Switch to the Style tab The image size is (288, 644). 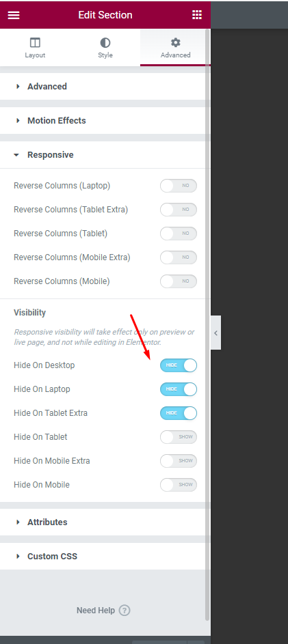click(x=105, y=48)
